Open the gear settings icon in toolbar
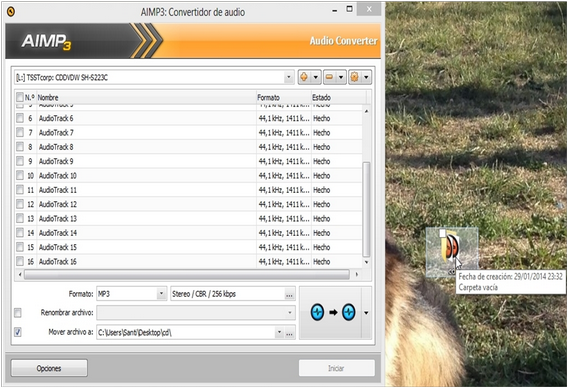 355,77
